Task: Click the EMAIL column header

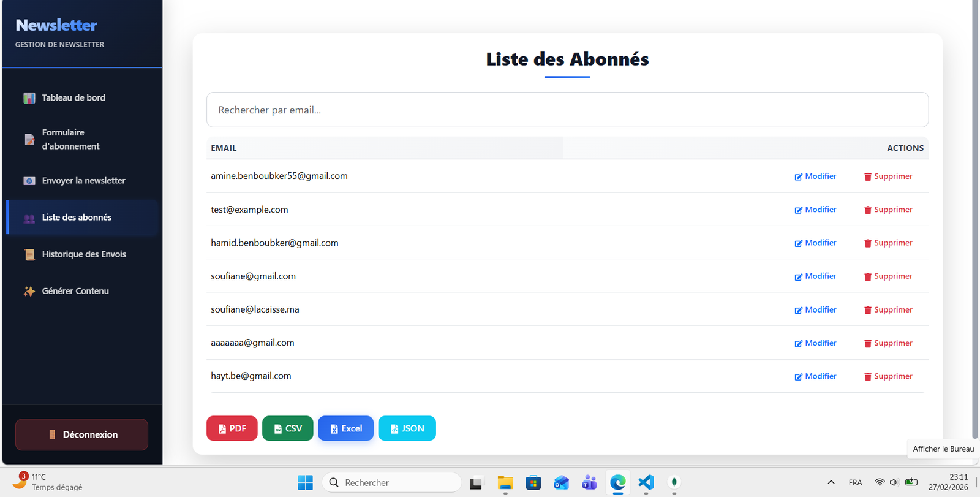Action: tap(224, 148)
